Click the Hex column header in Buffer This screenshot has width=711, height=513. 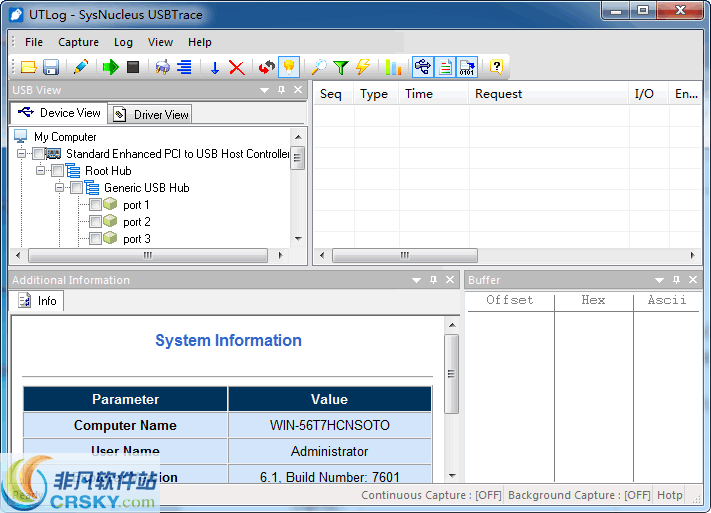coord(593,300)
